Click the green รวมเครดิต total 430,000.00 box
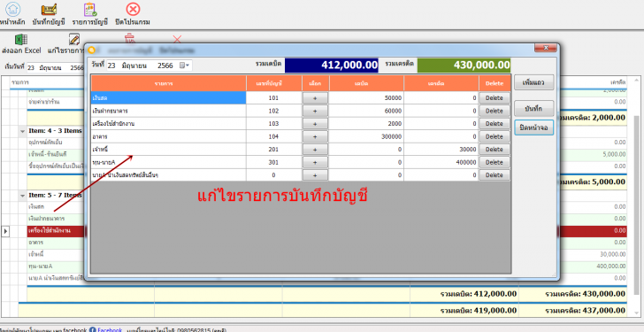This screenshot has height=332, width=644. pos(464,65)
